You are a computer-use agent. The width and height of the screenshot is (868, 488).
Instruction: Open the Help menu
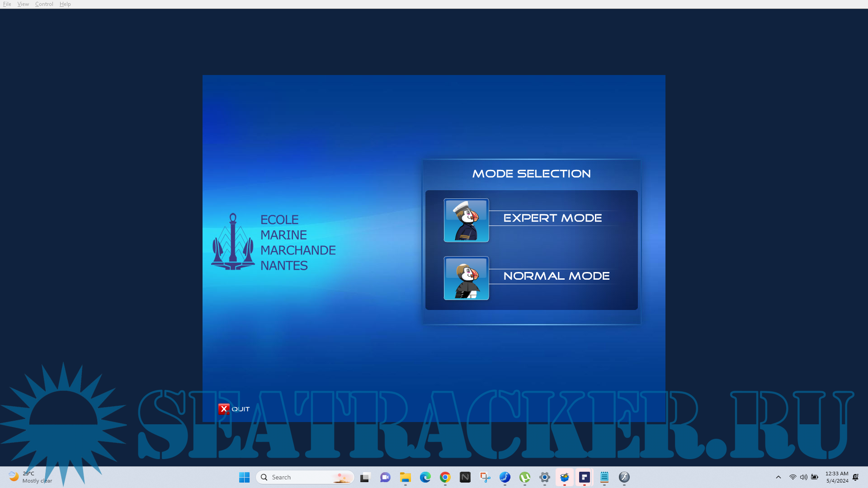click(65, 4)
